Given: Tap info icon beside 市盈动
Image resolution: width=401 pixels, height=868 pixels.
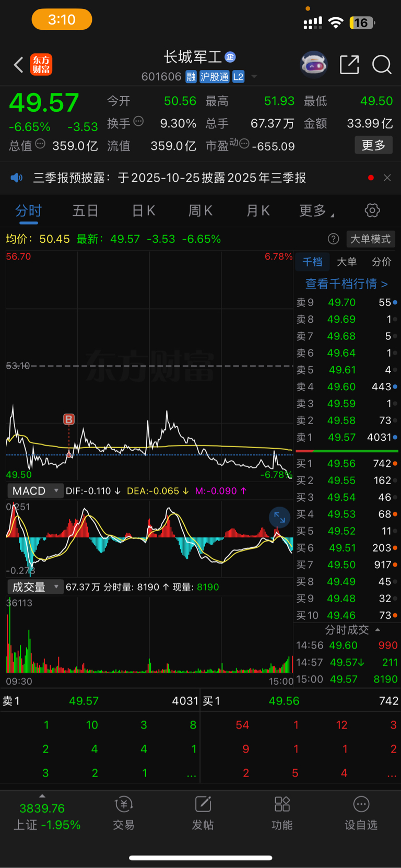Looking at the screenshot, I should pyautogui.click(x=244, y=144).
